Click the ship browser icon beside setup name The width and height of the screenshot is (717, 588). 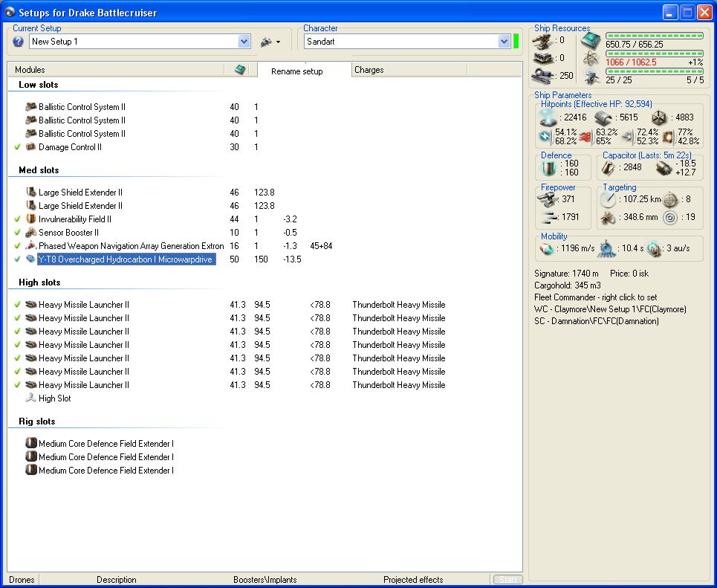[x=266, y=42]
